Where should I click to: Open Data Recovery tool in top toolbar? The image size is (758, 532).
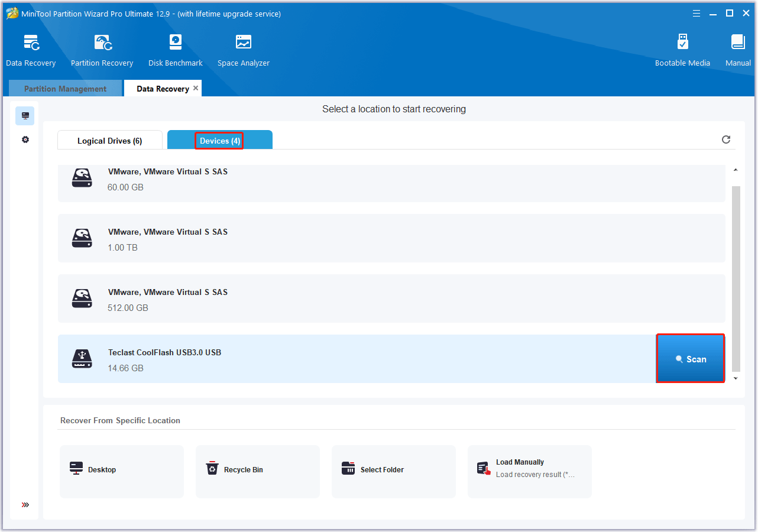point(31,50)
